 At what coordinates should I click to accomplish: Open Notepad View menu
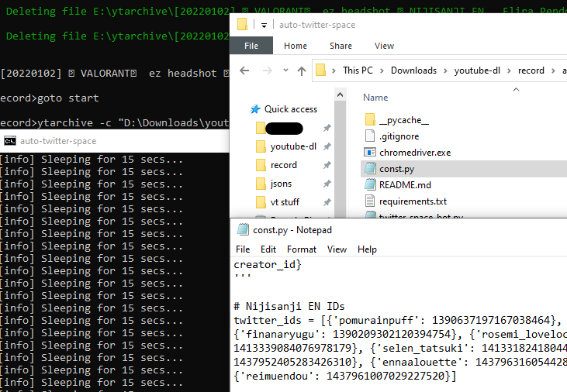(x=337, y=249)
